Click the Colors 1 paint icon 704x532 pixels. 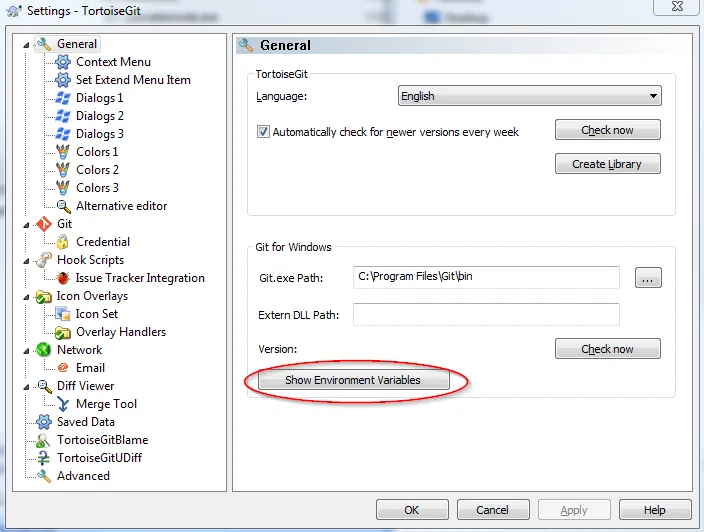click(63, 152)
